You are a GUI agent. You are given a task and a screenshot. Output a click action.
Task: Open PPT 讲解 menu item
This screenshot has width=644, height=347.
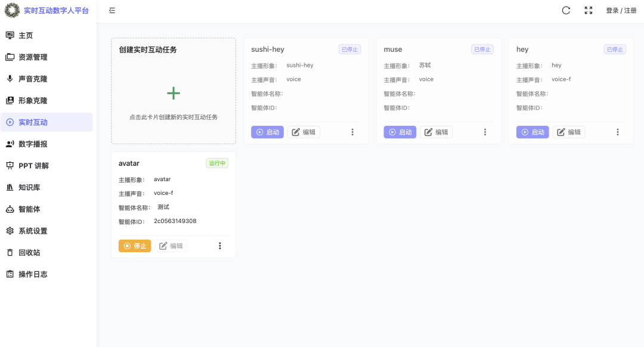[x=47, y=166]
